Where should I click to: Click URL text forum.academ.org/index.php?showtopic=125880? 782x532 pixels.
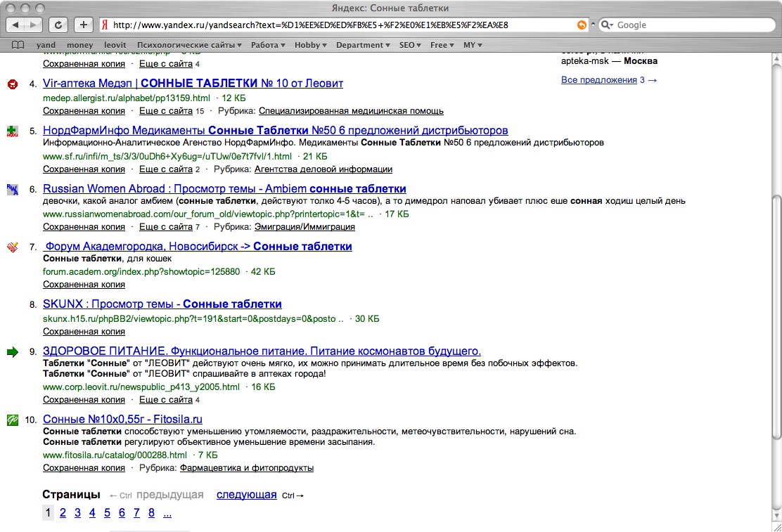141,272
